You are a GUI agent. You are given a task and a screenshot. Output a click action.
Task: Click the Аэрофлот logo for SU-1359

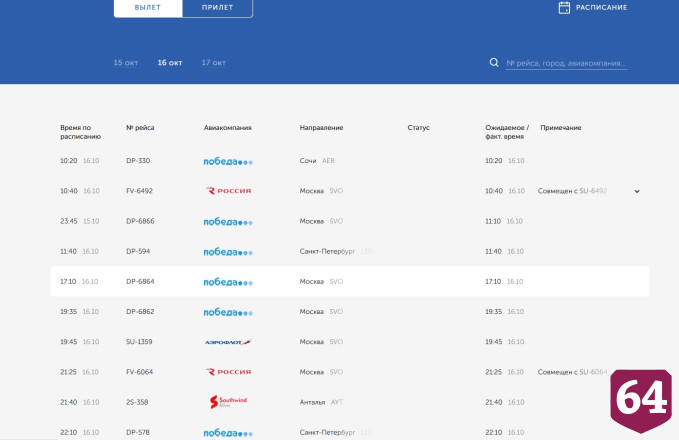click(228, 342)
